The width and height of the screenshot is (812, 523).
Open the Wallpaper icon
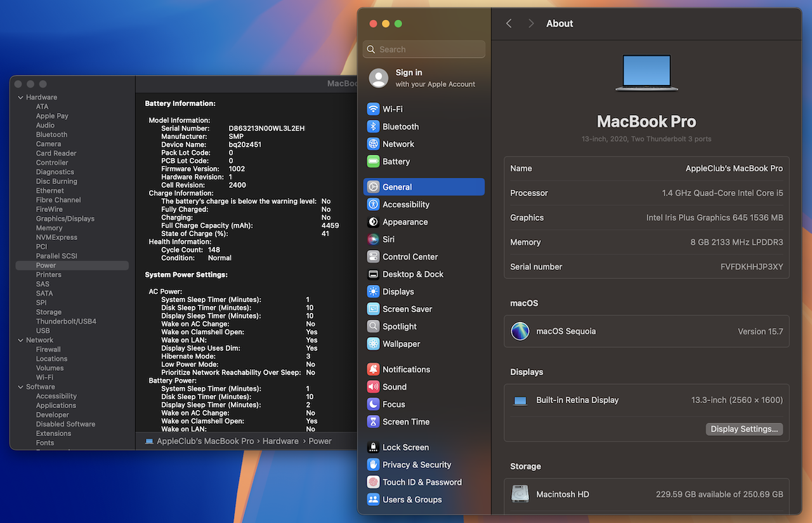pyautogui.click(x=373, y=344)
